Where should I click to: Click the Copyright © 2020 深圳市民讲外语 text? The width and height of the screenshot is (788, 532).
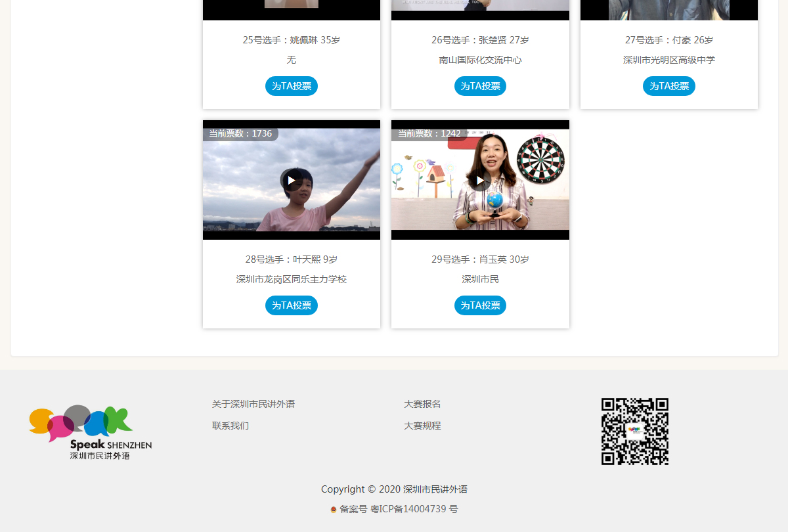(394, 489)
